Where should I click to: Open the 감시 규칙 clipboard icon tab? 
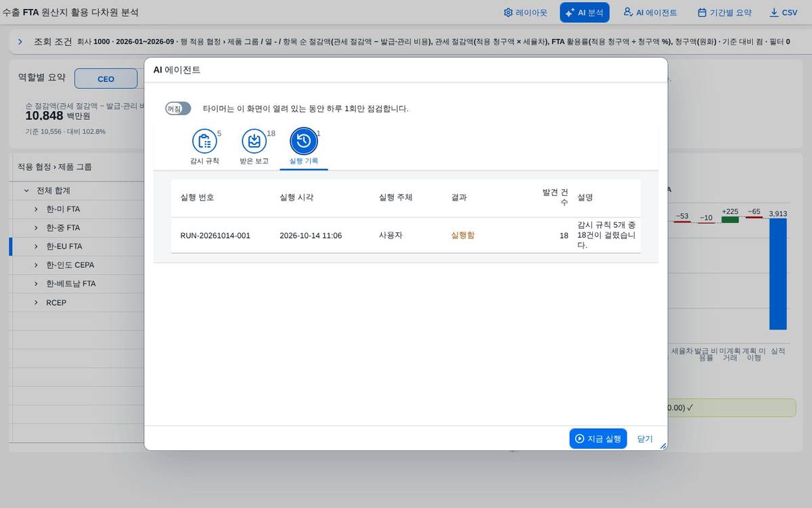204,141
